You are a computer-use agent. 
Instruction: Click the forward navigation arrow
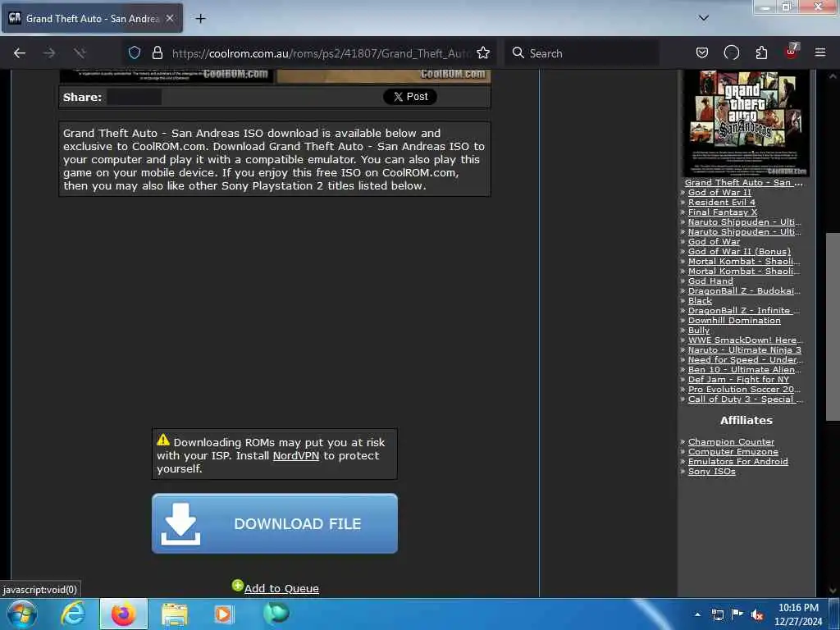click(x=49, y=53)
